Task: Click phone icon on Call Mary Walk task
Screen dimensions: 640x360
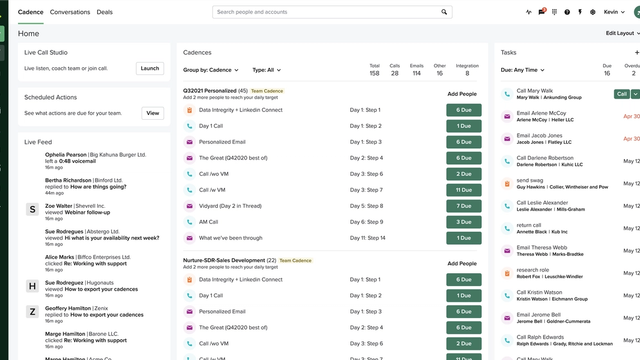Action: pos(507,94)
